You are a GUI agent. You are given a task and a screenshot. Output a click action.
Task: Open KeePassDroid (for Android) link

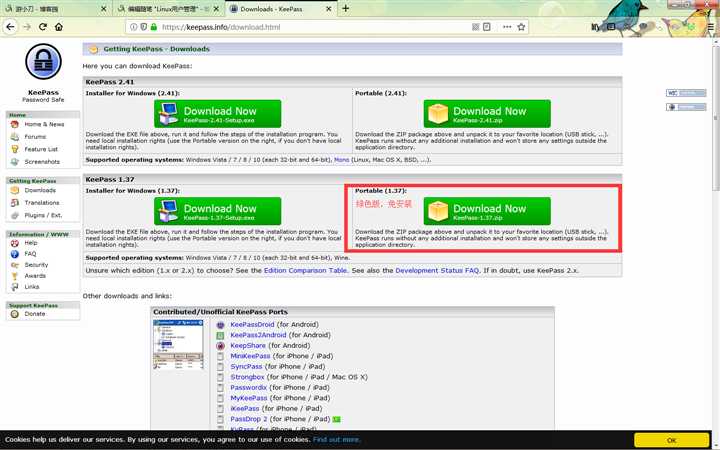(x=252, y=324)
